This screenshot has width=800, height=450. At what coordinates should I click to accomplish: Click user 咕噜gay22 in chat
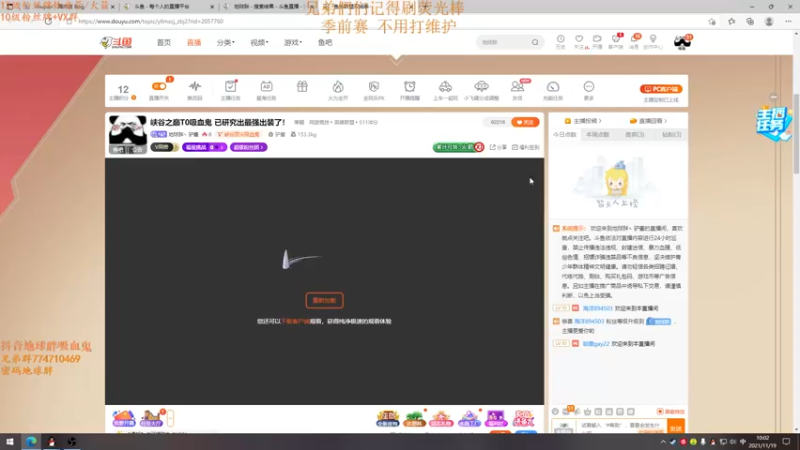click(x=596, y=344)
